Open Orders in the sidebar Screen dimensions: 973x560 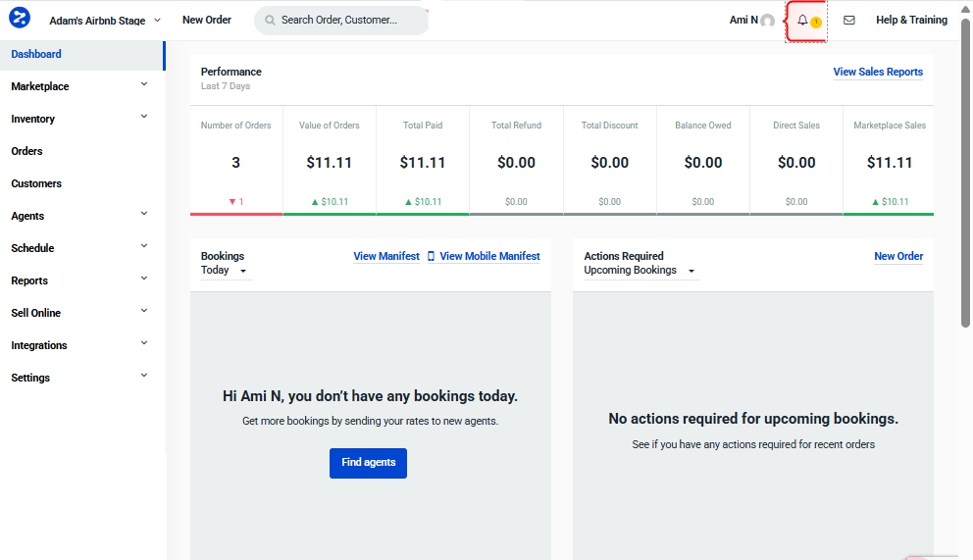tap(26, 151)
